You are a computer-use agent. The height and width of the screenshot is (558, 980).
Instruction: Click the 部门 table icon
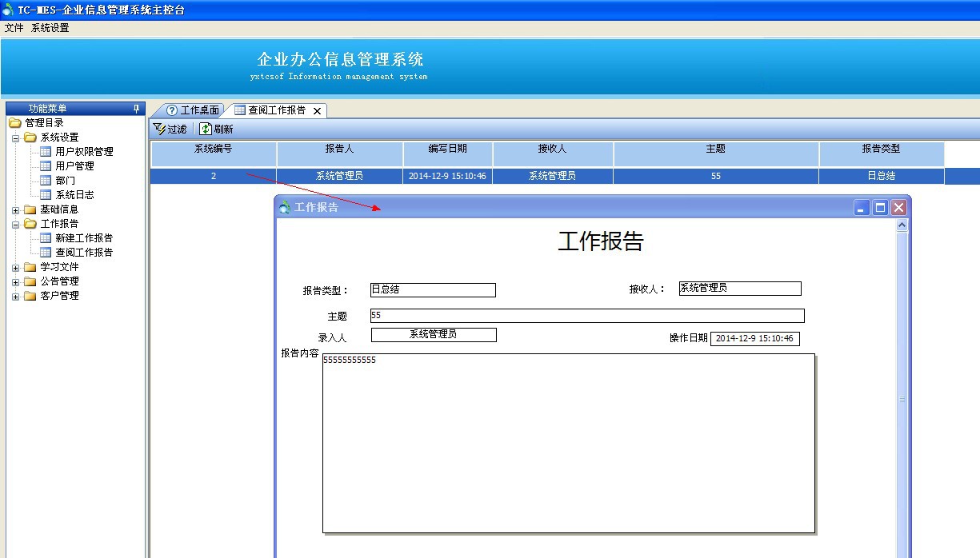pos(46,180)
